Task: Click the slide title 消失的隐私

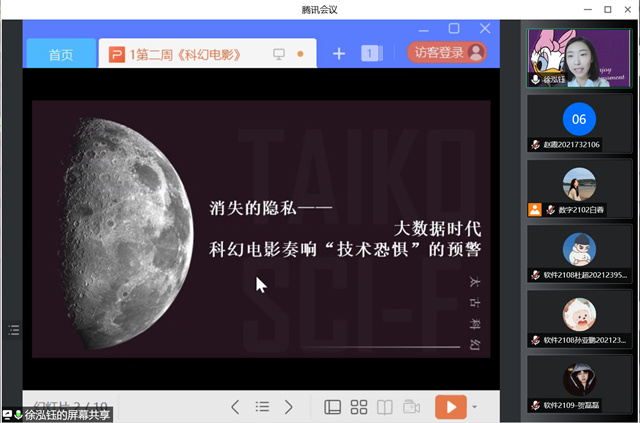Action: pyautogui.click(x=271, y=208)
